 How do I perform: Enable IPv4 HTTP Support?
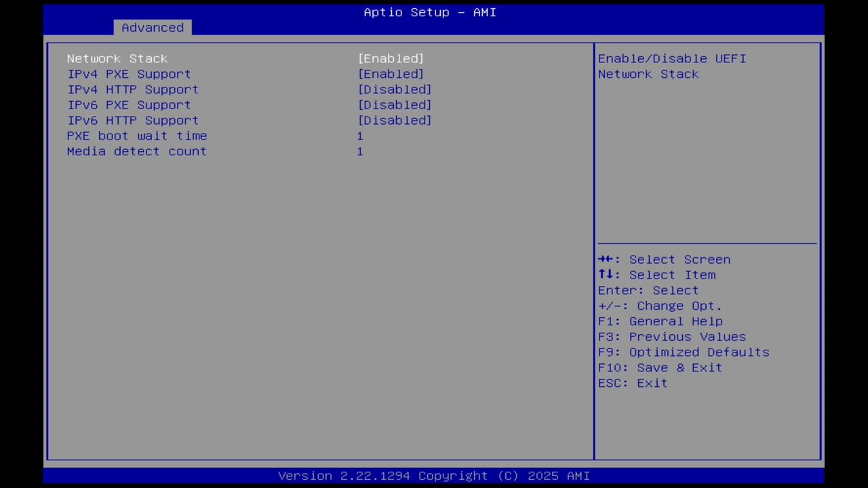394,89
